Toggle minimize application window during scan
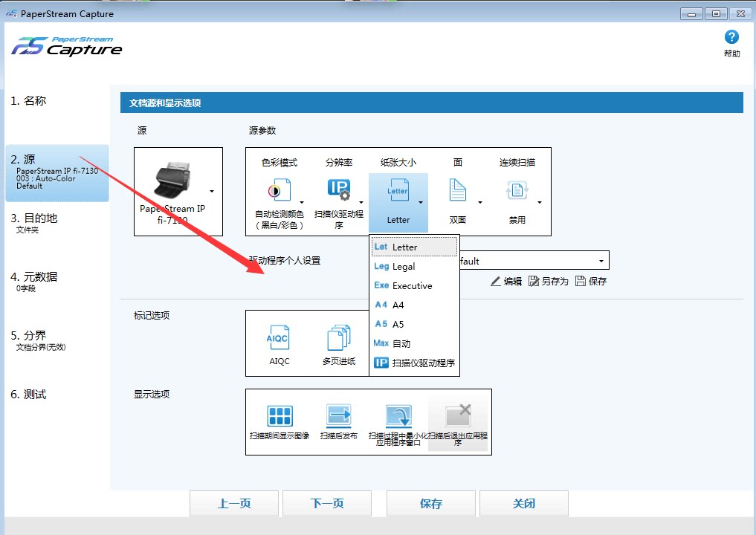 [398, 424]
